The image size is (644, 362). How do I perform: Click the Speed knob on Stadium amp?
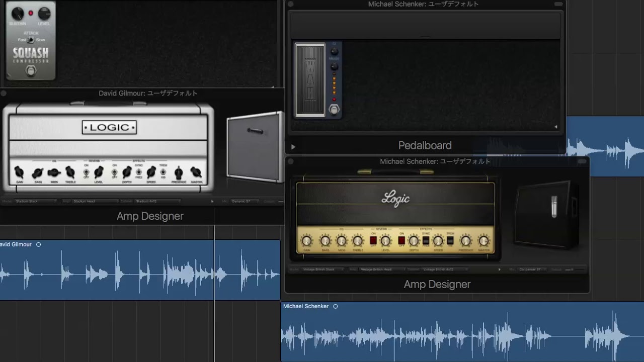[x=151, y=172]
